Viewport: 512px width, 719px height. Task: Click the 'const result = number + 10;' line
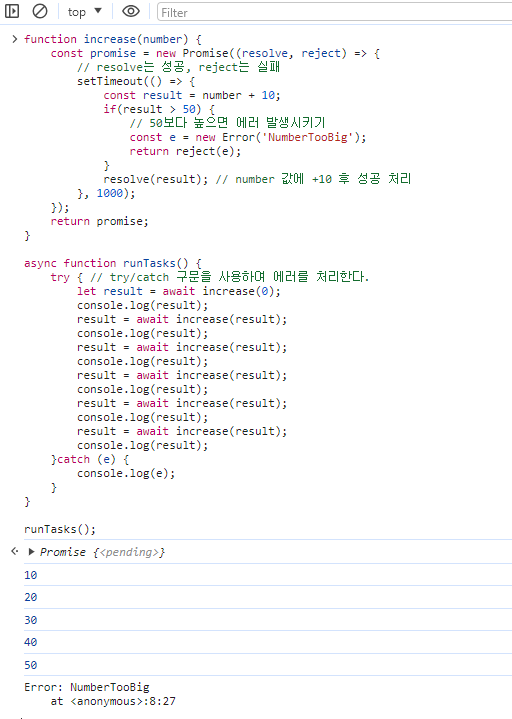[192, 95]
